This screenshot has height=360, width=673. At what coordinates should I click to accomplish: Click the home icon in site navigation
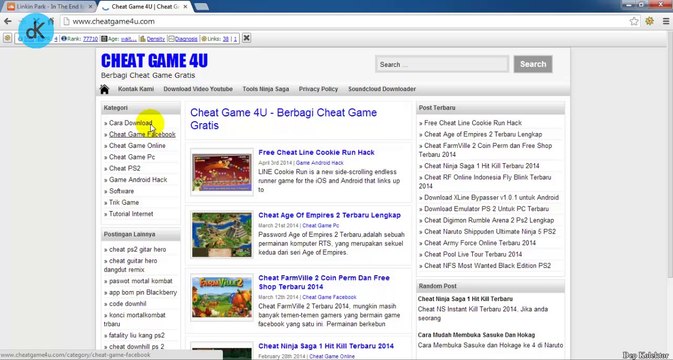104,89
